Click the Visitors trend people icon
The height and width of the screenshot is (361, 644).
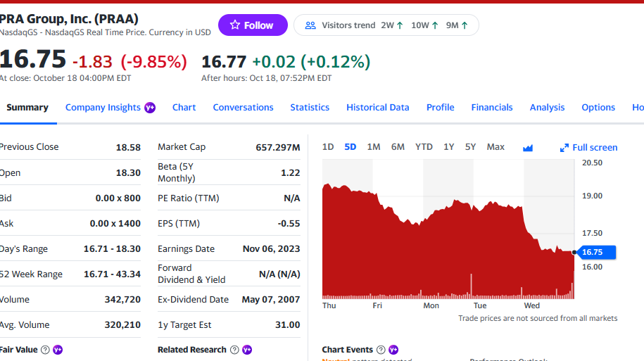click(x=310, y=25)
